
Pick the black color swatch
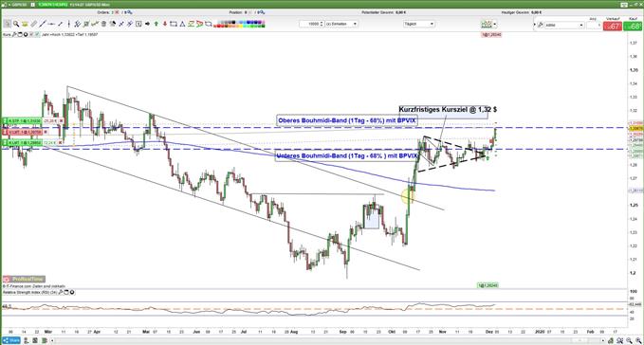pyautogui.click(x=233, y=22)
